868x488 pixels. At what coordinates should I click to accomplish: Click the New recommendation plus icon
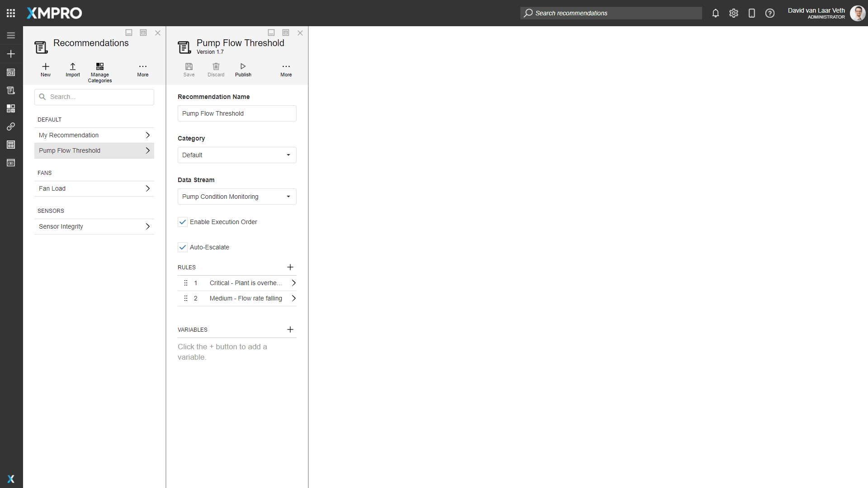[x=46, y=66]
